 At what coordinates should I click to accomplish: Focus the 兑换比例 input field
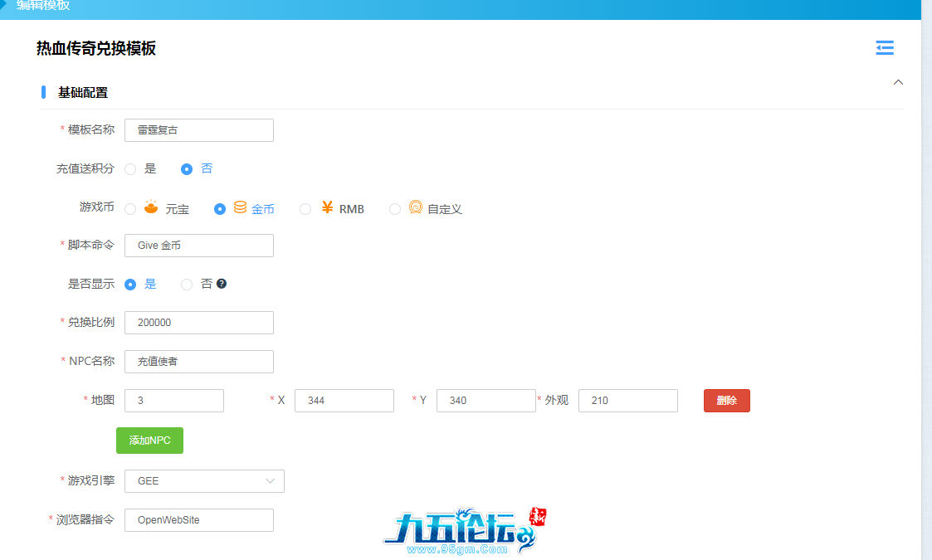click(x=198, y=323)
